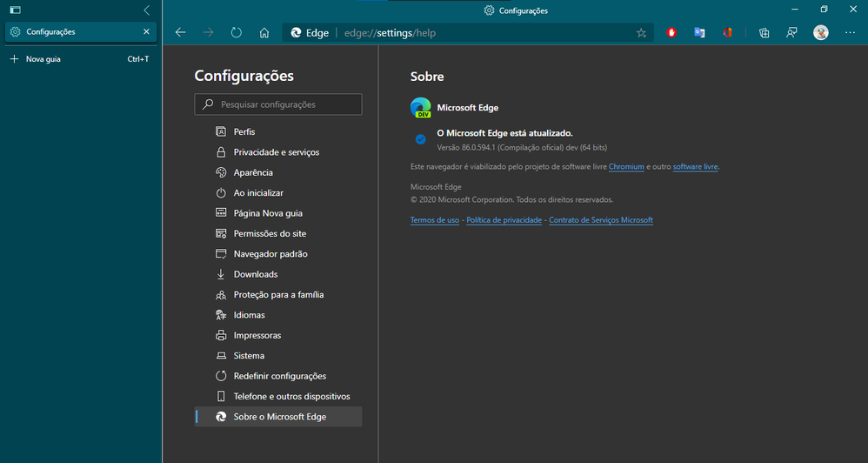Viewport: 868px width, 463px height.
Task: Open the Settings and more ellipsis menu
Action: click(851, 33)
